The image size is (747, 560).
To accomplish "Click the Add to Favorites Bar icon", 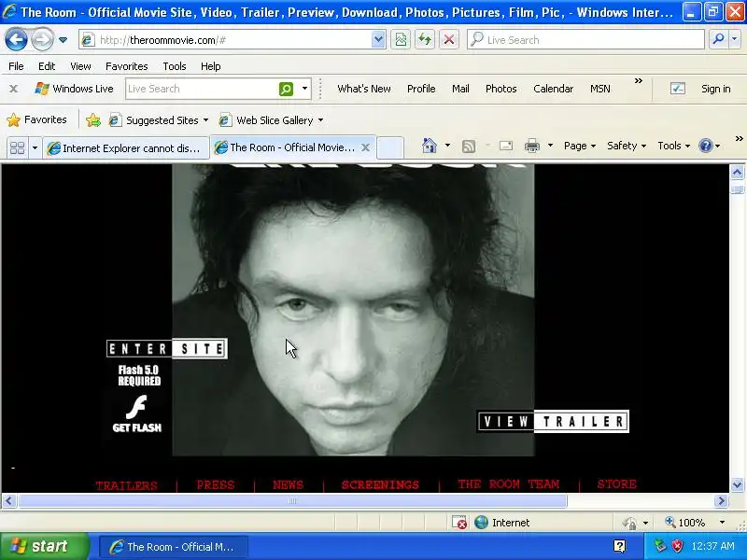I will [x=93, y=120].
